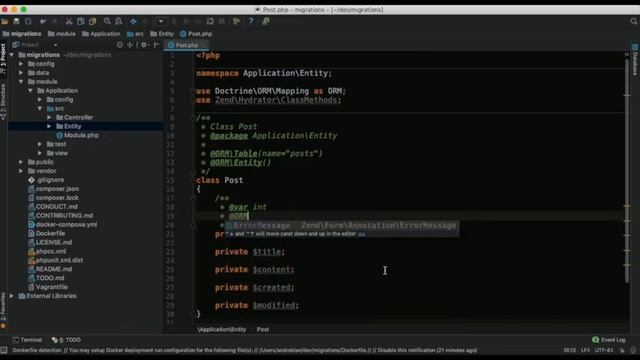Open the TODO tool window
Image resolution: width=640 pixels, height=360 pixels.
[67, 340]
